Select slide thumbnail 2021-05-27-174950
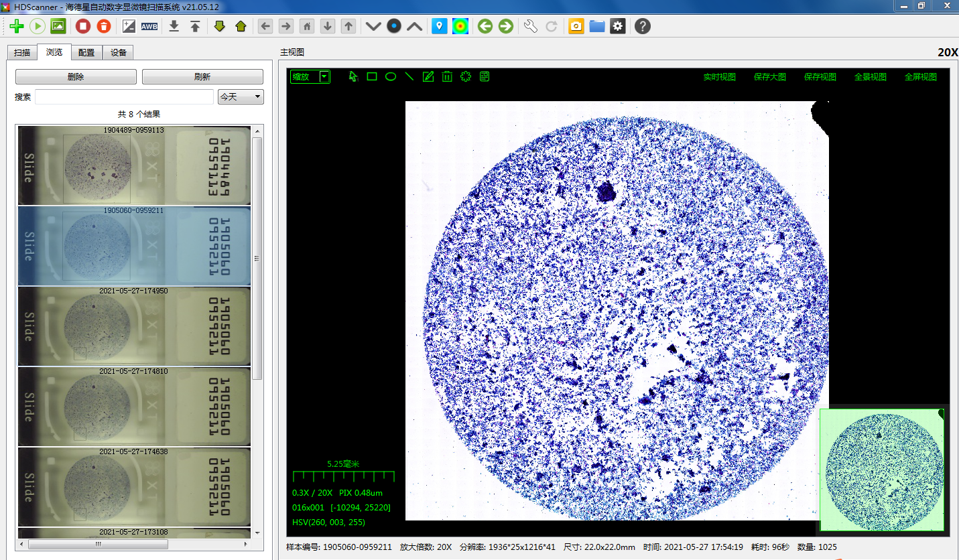The height and width of the screenshot is (560, 959). click(x=134, y=326)
